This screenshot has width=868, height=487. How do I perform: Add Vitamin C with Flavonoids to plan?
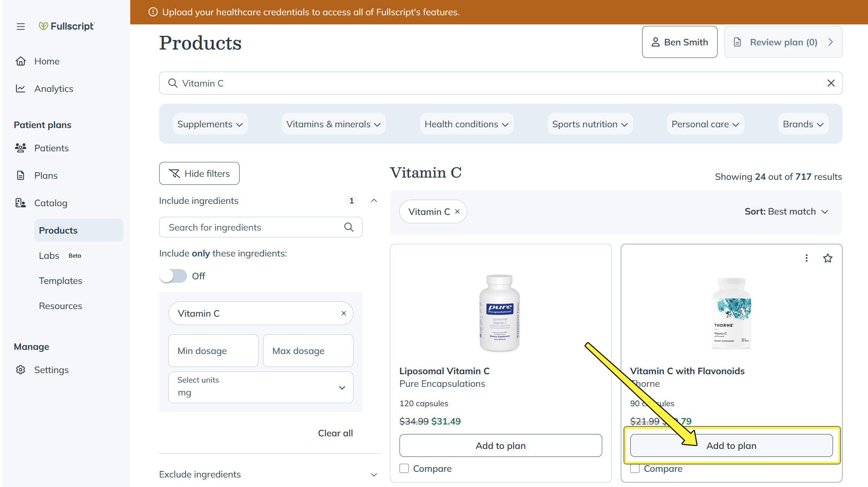[x=731, y=445]
